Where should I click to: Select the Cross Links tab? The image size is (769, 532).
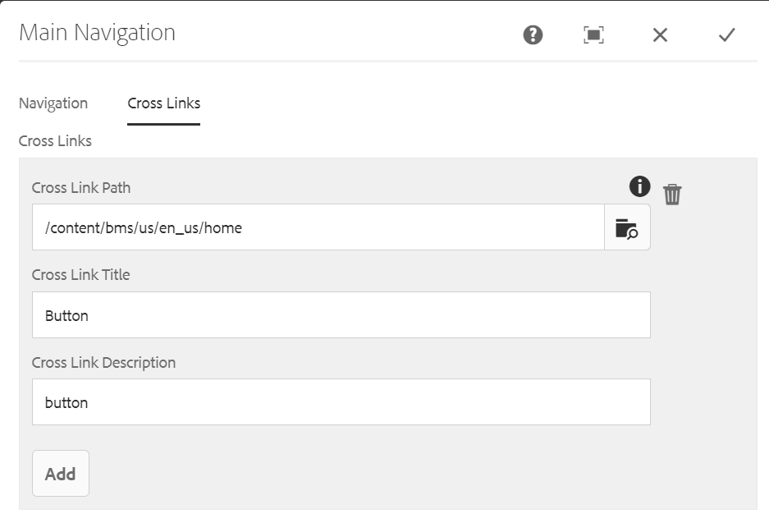[164, 103]
